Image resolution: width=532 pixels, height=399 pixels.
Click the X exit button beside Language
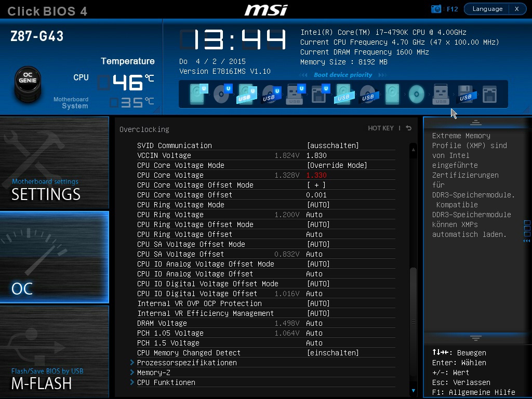point(517,9)
